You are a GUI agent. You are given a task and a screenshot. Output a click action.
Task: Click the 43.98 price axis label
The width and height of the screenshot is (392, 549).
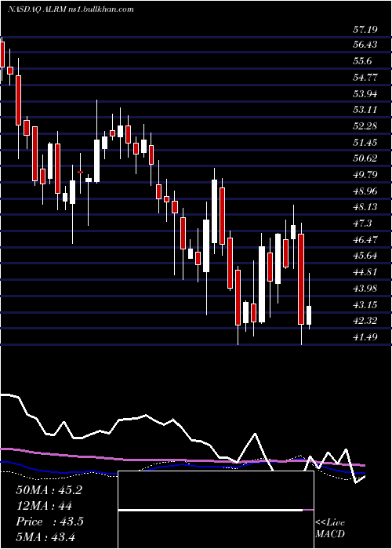point(365,288)
